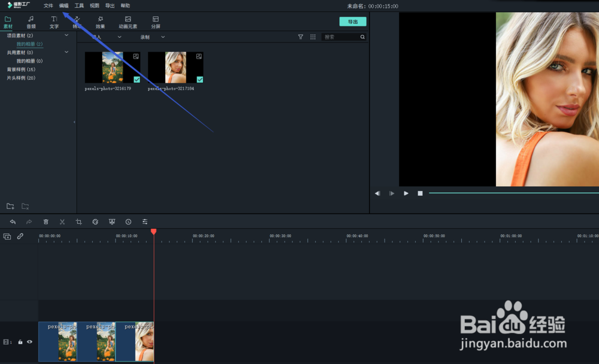Select 背景样例 (15) category
599x364 pixels.
coord(21,69)
